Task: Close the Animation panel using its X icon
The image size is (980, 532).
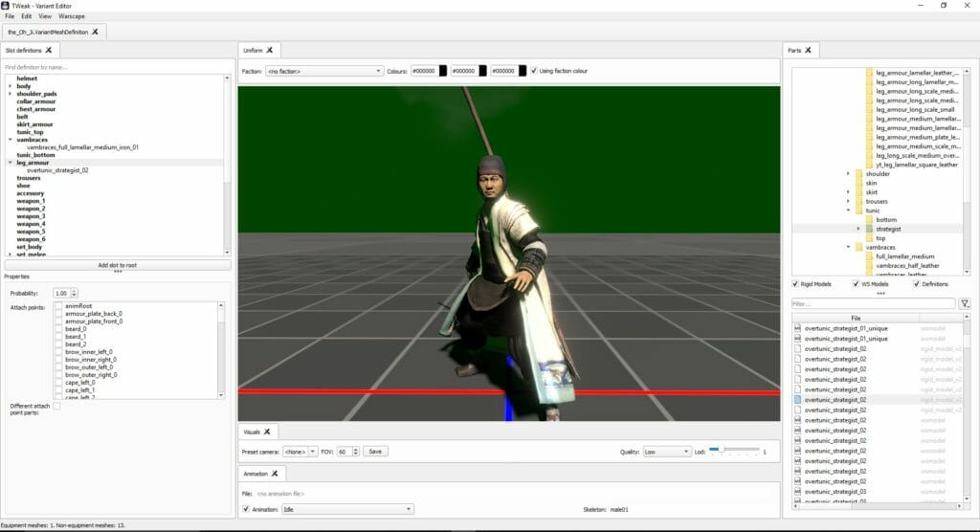Action: [x=274, y=473]
